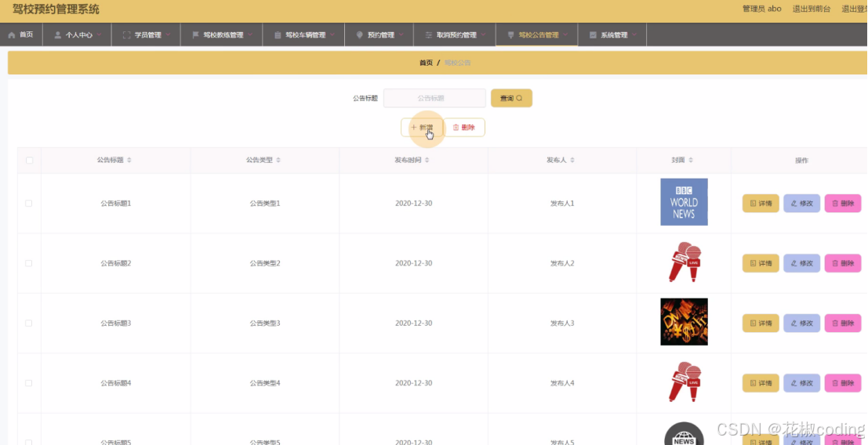This screenshot has height=445, width=868.
Task: Open the cover image of 公告标题2
Action: coord(684,262)
